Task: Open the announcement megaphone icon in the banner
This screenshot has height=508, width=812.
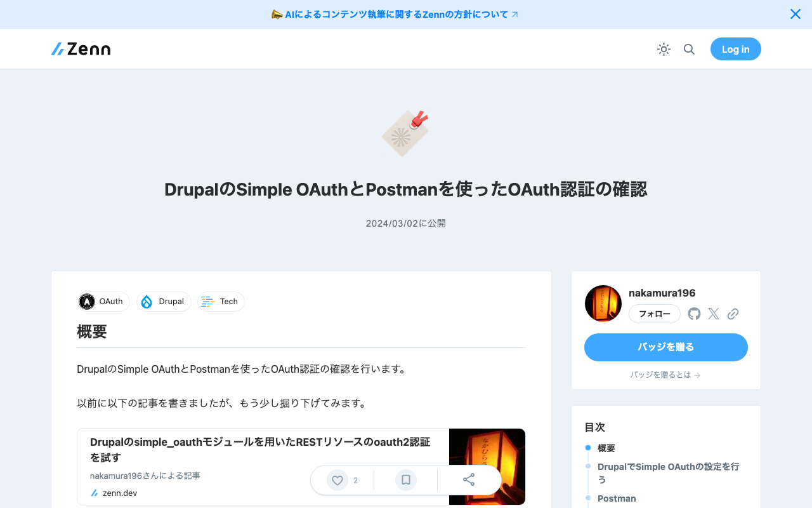Action: point(277,14)
